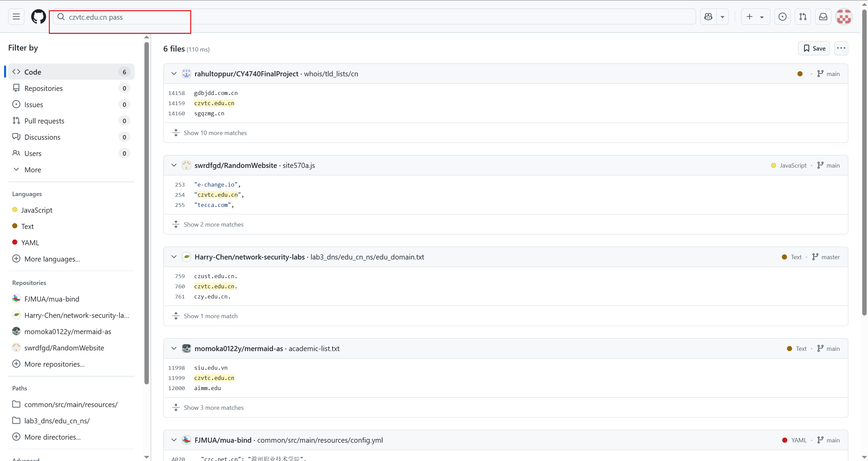
Task: Click the user avatar in header
Action: click(x=844, y=17)
